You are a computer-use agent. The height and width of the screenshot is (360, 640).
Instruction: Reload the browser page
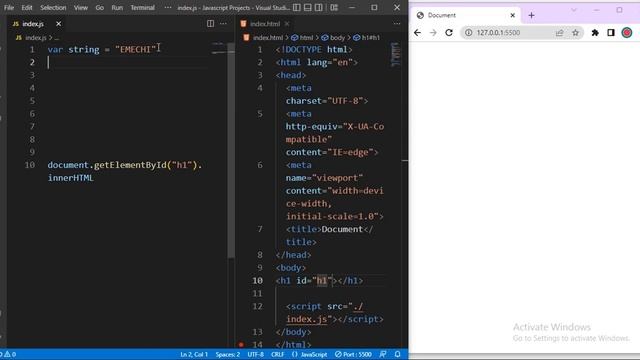tap(449, 33)
